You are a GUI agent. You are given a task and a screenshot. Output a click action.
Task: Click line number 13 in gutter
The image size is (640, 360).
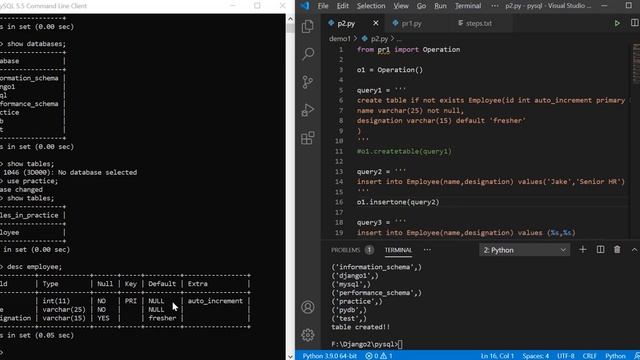tap(339, 172)
